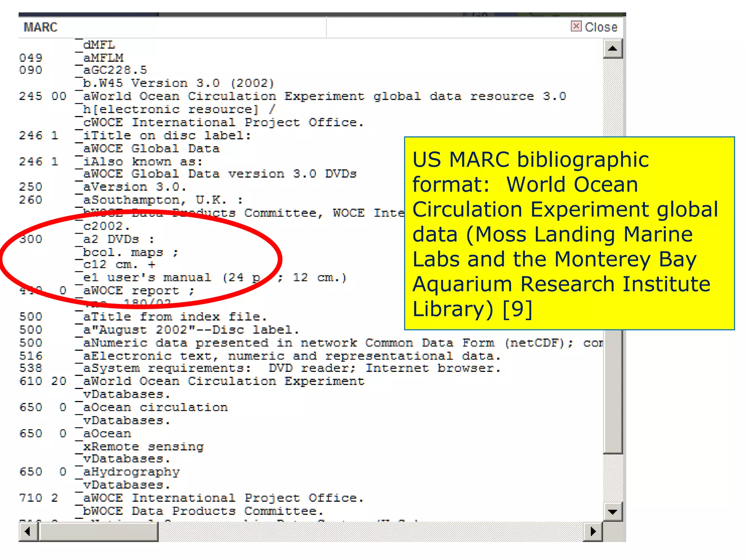Select 'e1 user's manual' line

[x=211, y=278]
